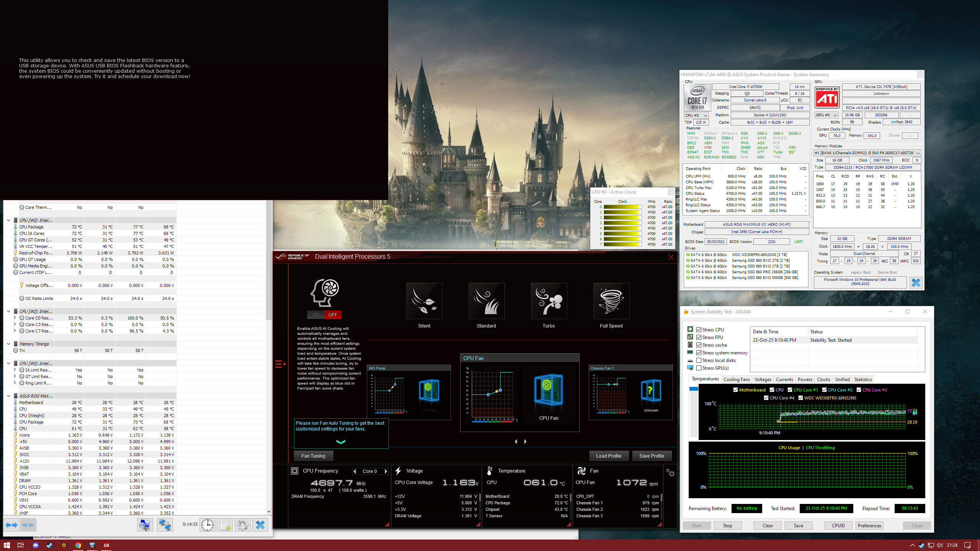The width and height of the screenshot is (980, 551).
Task: Click the Fan Tuning button
Action: click(x=313, y=456)
